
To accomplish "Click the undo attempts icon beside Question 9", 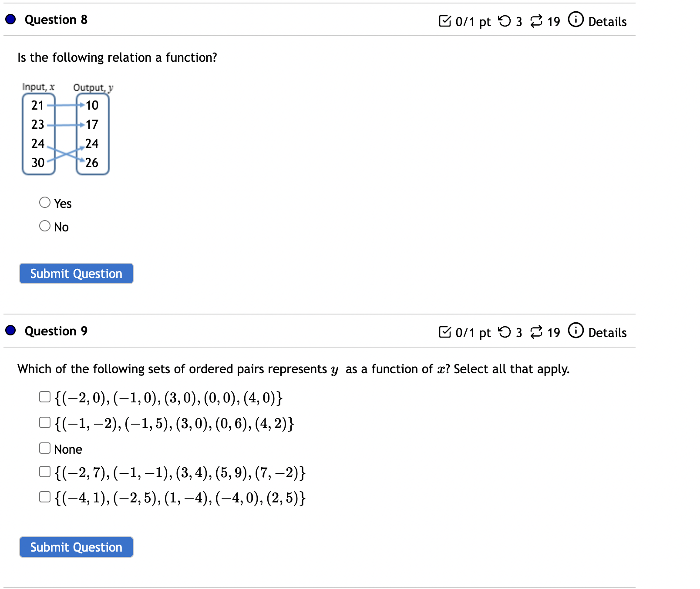I will (x=504, y=332).
